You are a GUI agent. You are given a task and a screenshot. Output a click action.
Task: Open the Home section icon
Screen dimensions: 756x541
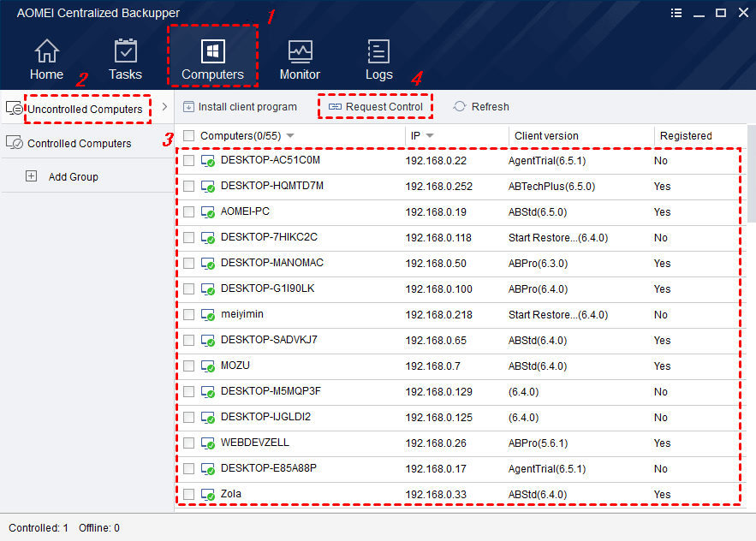[x=47, y=51]
